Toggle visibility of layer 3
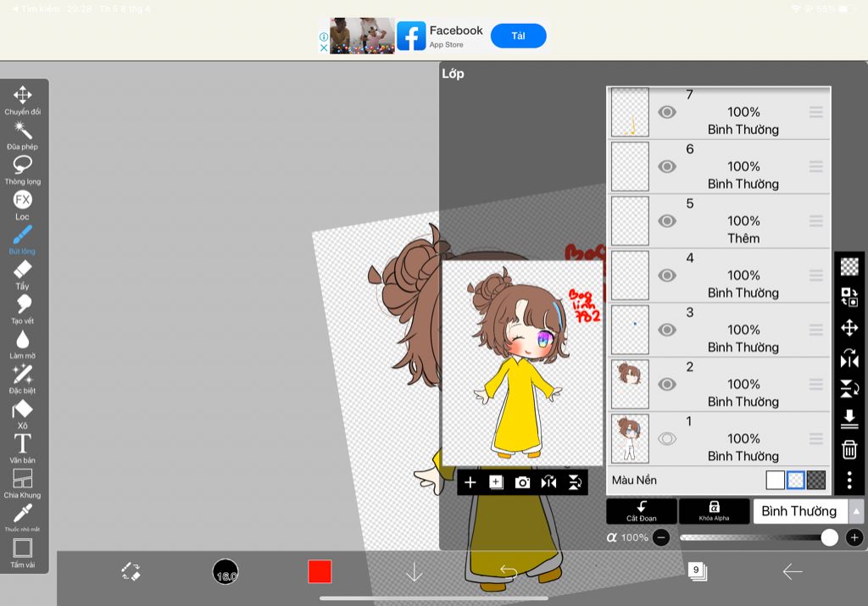Screen dimensions: 868x606 [x=667, y=330]
